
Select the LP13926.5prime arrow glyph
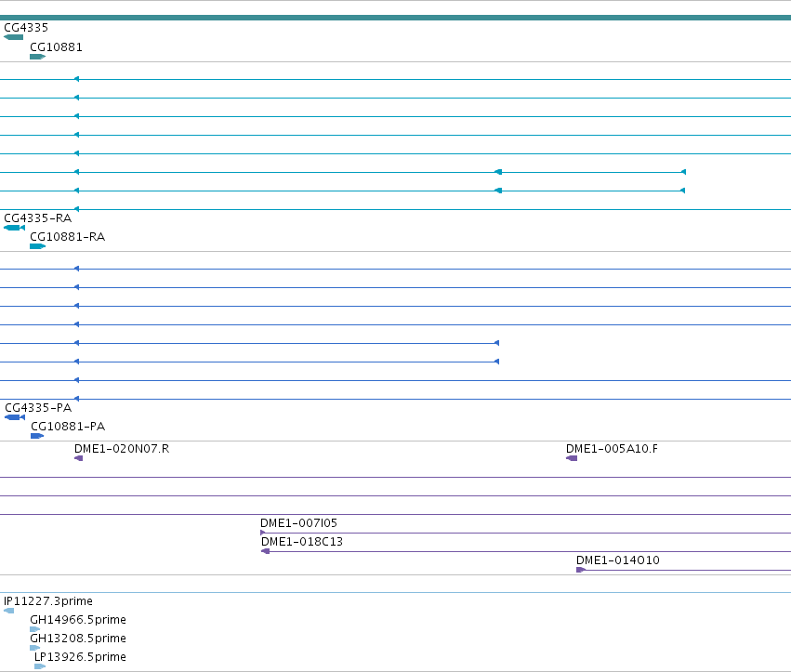(x=40, y=666)
